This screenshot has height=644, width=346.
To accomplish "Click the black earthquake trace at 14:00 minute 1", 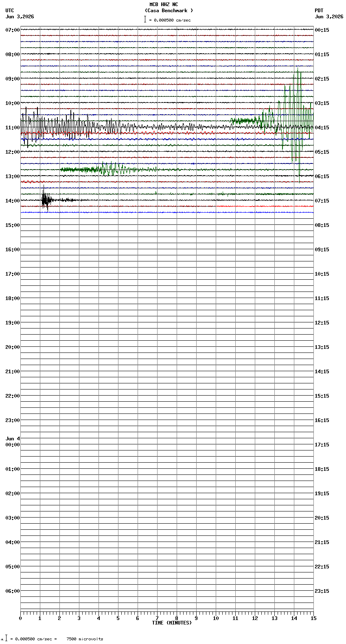I will [46, 199].
